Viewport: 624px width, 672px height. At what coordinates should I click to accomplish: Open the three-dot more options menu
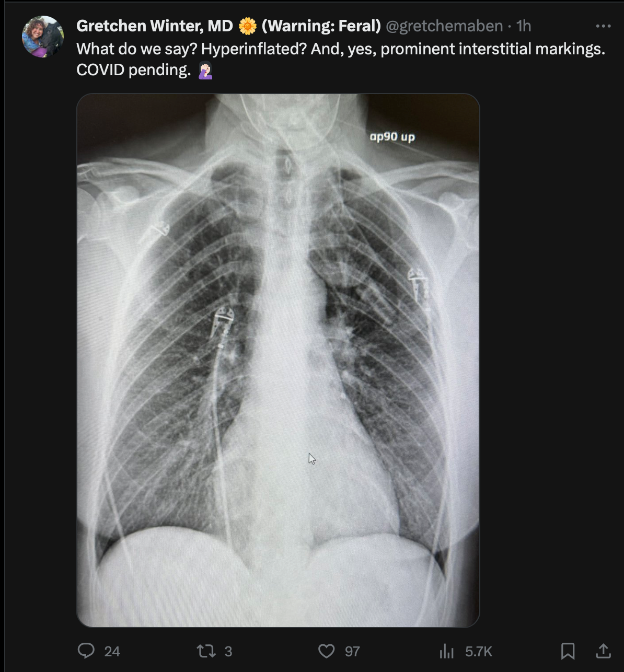pos(603,26)
